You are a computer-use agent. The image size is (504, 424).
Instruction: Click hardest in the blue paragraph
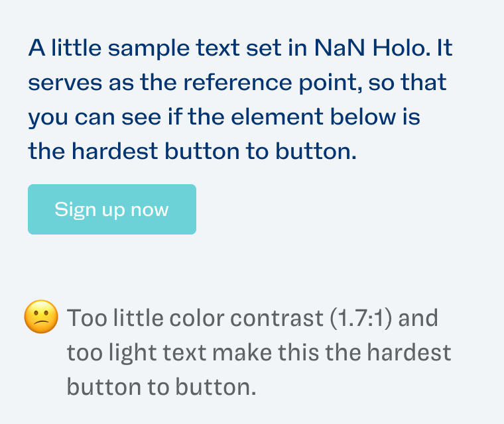click(115, 151)
